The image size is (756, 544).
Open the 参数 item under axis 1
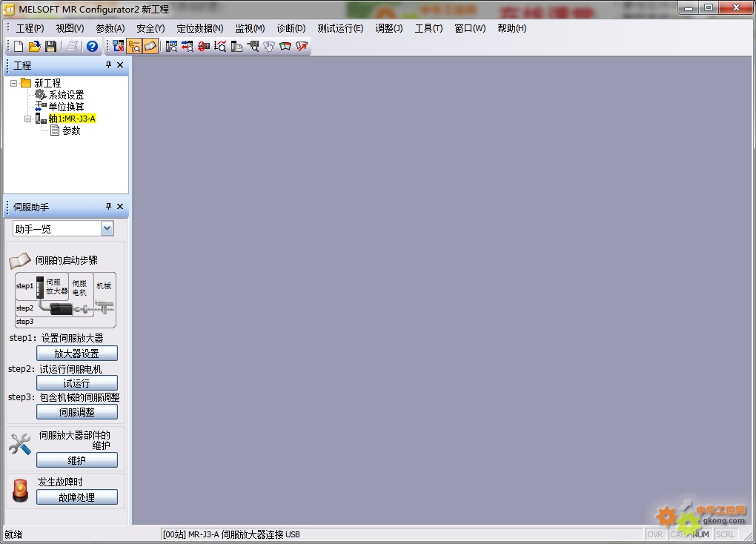tap(71, 130)
